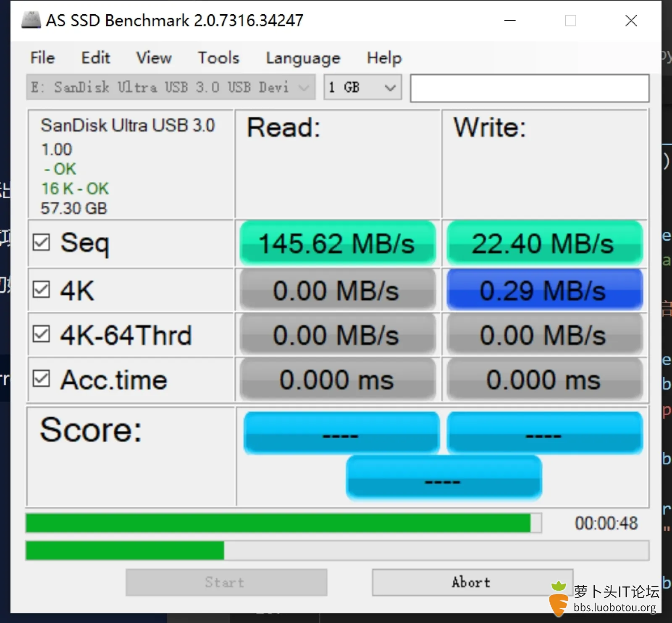Open the View menu
The width and height of the screenshot is (672, 623).
pos(154,58)
